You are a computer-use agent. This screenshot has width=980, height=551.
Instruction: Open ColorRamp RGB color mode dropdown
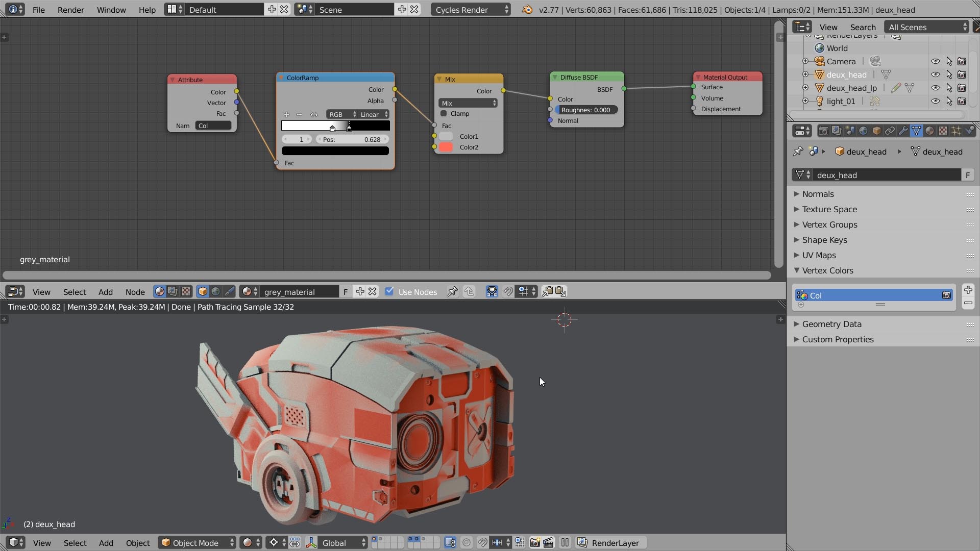pyautogui.click(x=342, y=114)
